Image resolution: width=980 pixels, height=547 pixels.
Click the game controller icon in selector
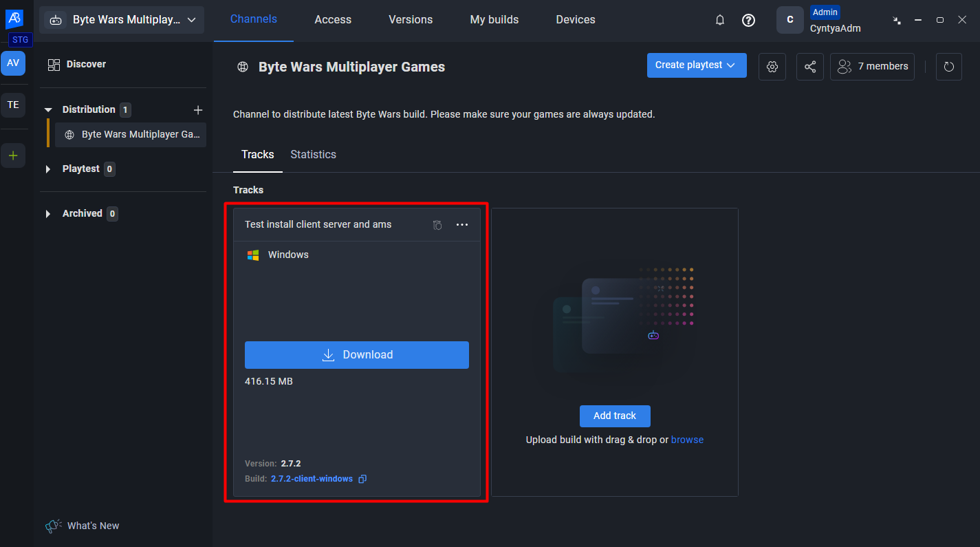tap(56, 20)
